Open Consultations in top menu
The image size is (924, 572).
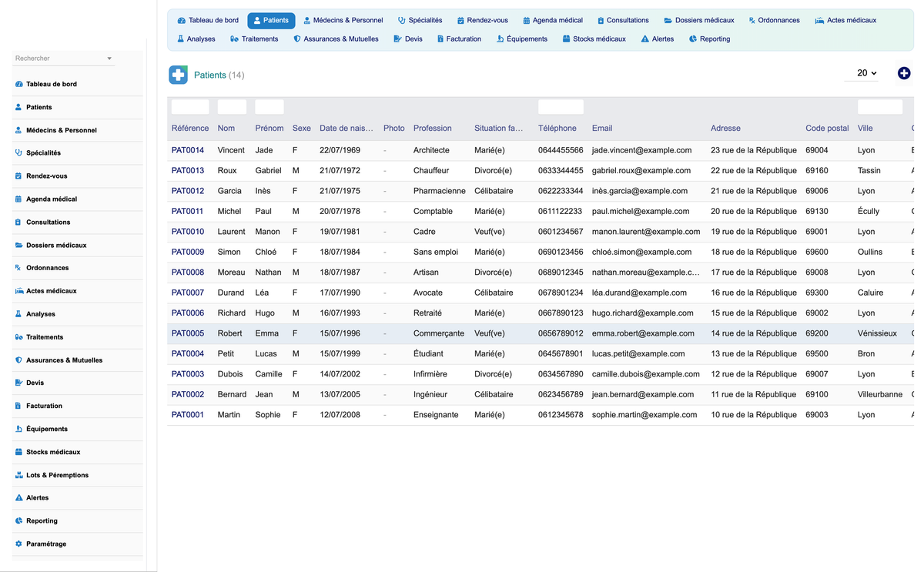pos(623,20)
